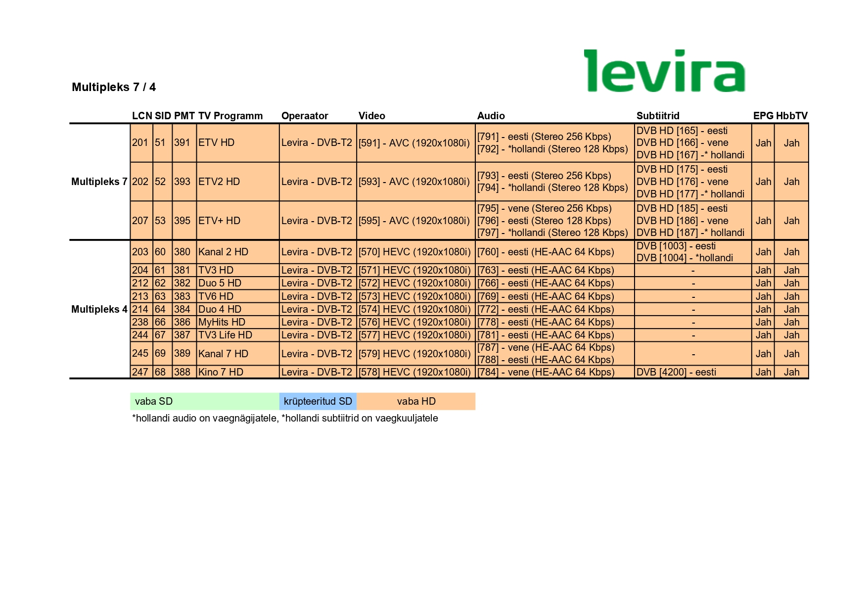This screenshot has width=868, height=614.
Task: Click the 'Video' column header
Action: (x=372, y=116)
